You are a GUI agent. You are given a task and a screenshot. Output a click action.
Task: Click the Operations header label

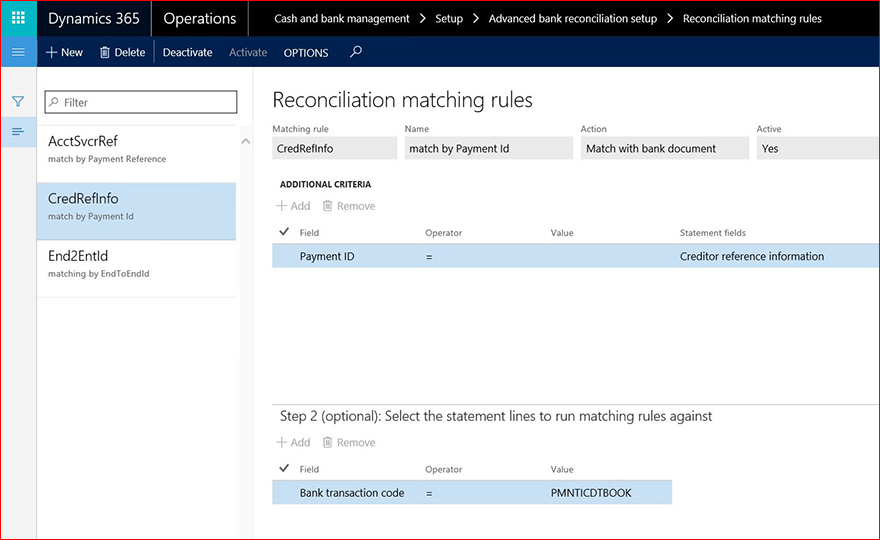tap(200, 19)
